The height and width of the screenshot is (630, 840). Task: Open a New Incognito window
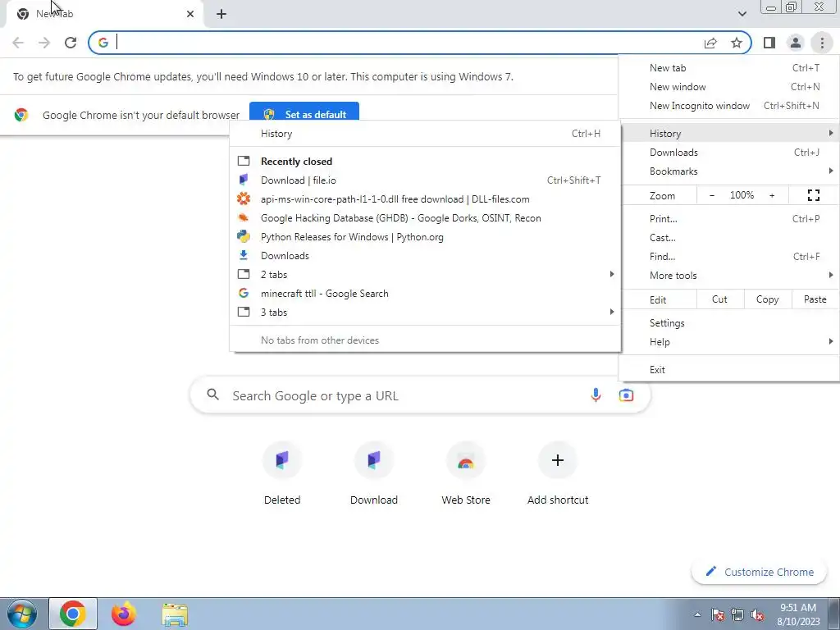(x=728, y=106)
